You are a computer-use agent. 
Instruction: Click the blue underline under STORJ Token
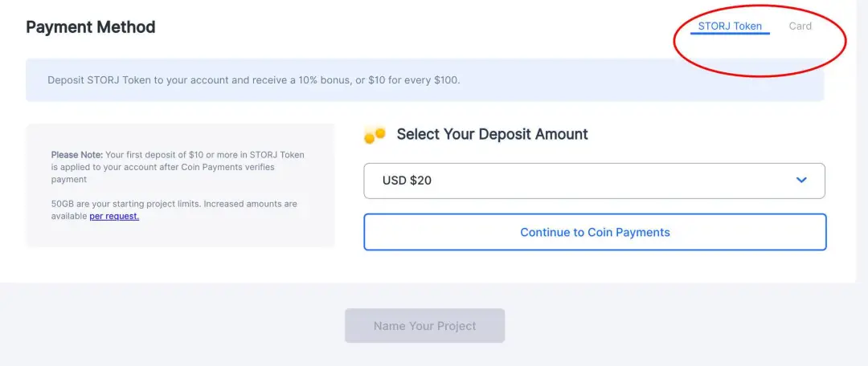point(730,33)
